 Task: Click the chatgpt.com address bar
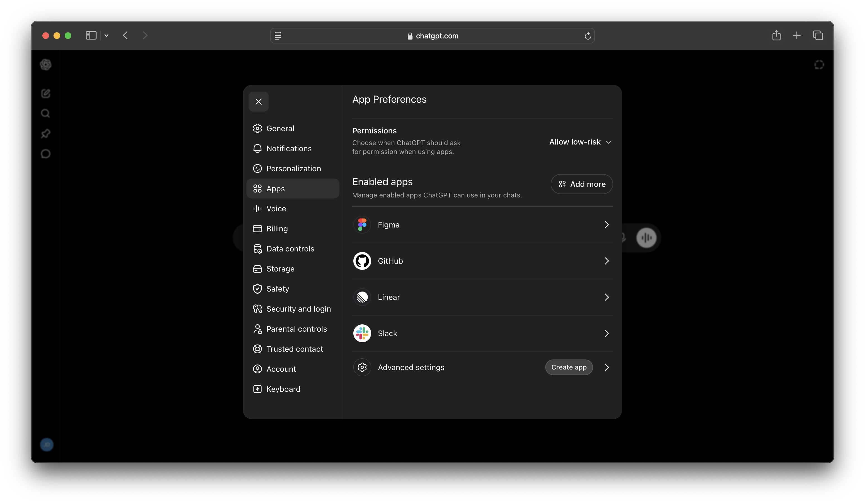point(432,36)
